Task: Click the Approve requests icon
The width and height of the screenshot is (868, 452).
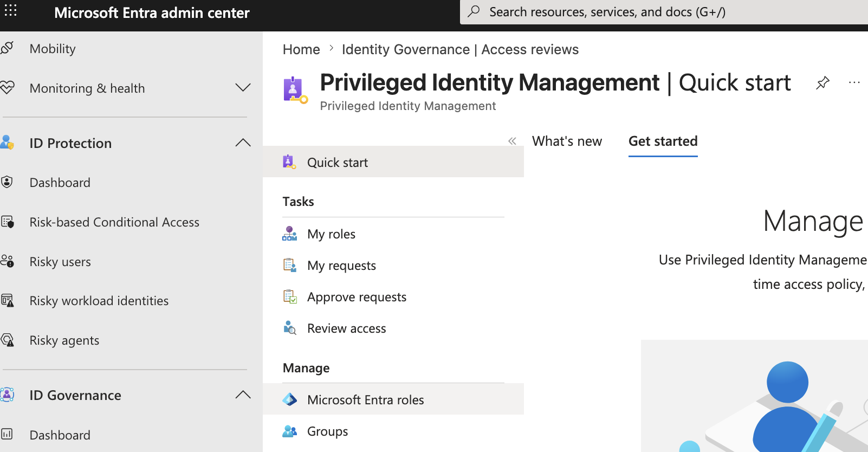Action: pyautogui.click(x=290, y=296)
